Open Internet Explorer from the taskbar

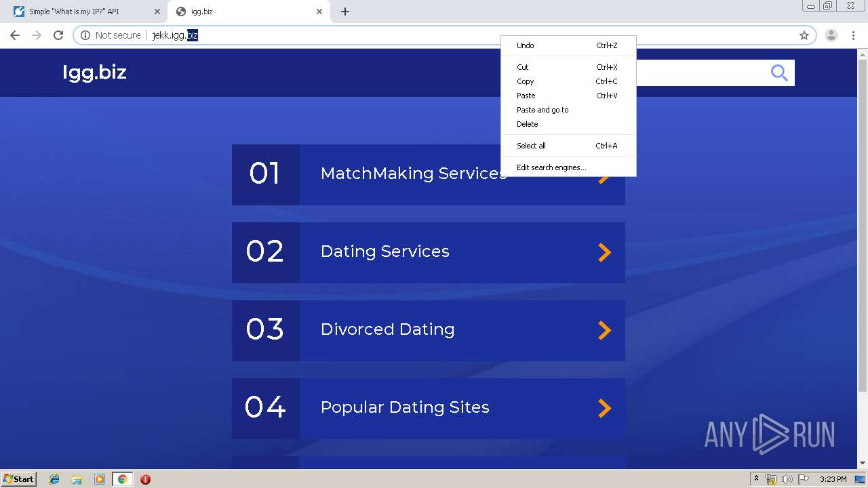coord(54,479)
